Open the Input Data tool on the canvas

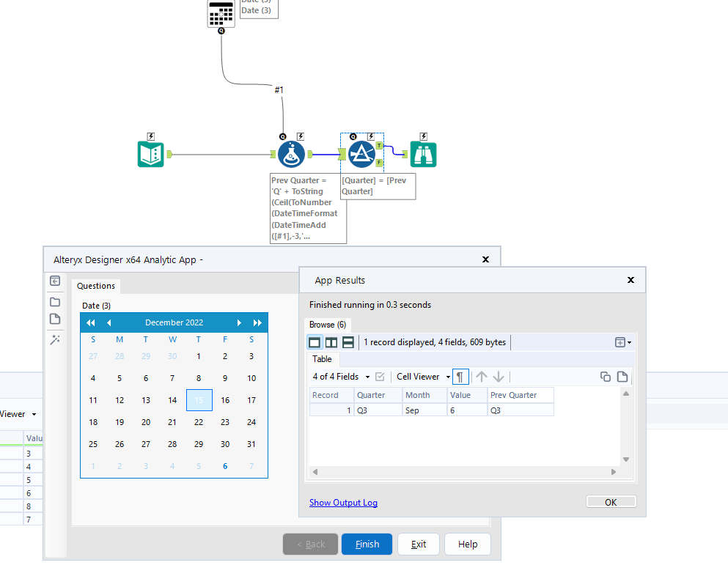pyautogui.click(x=150, y=154)
